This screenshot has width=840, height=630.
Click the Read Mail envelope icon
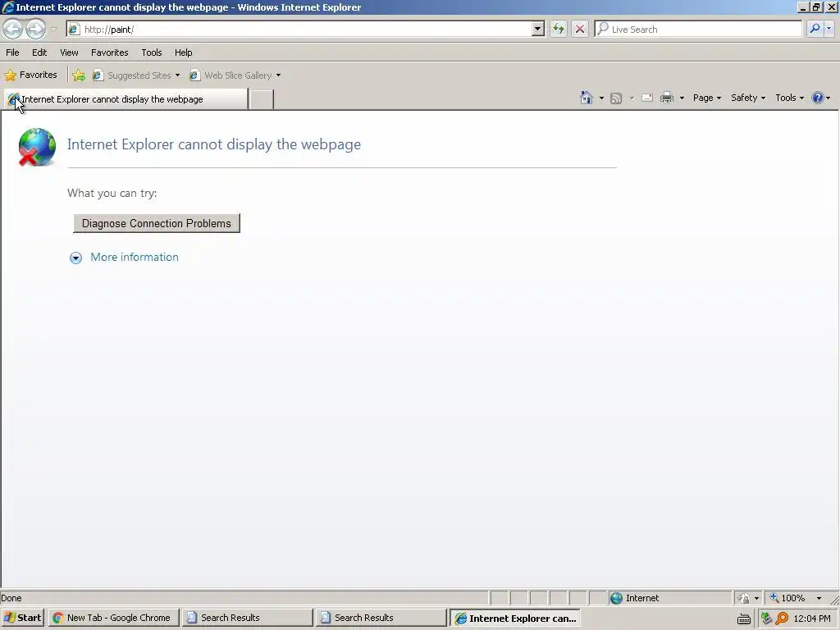coord(646,98)
